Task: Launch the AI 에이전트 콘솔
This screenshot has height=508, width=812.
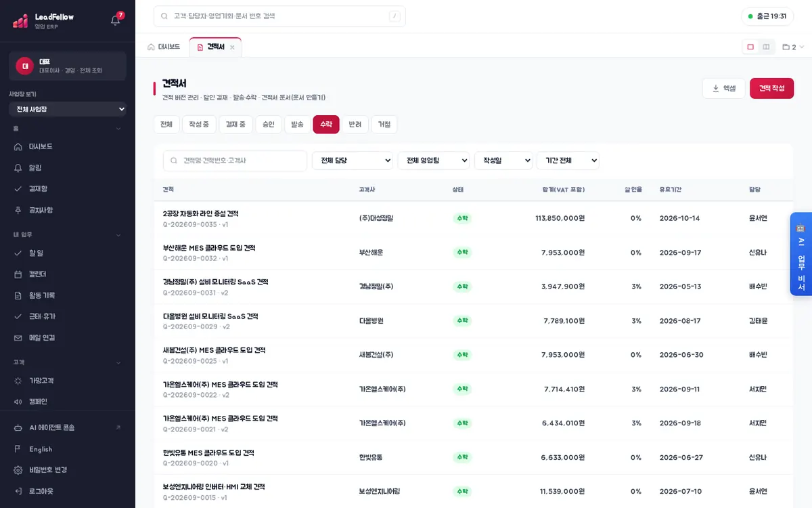Action: [x=68, y=427]
